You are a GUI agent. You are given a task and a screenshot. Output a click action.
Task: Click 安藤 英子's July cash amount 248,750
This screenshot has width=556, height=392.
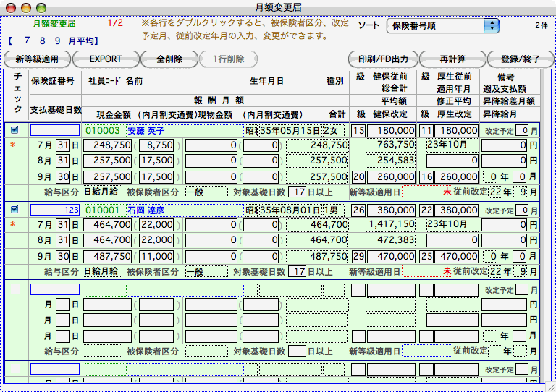(108, 145)
